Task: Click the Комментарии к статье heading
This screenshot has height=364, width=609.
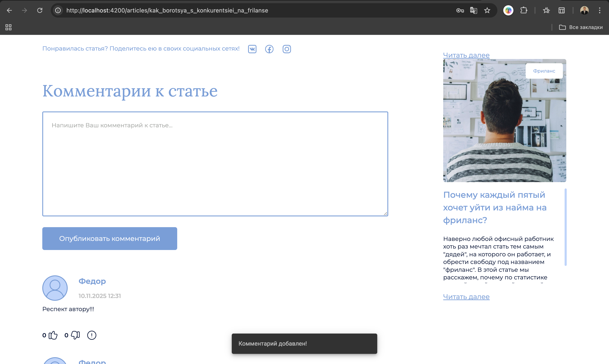Action: coord(130,91)
